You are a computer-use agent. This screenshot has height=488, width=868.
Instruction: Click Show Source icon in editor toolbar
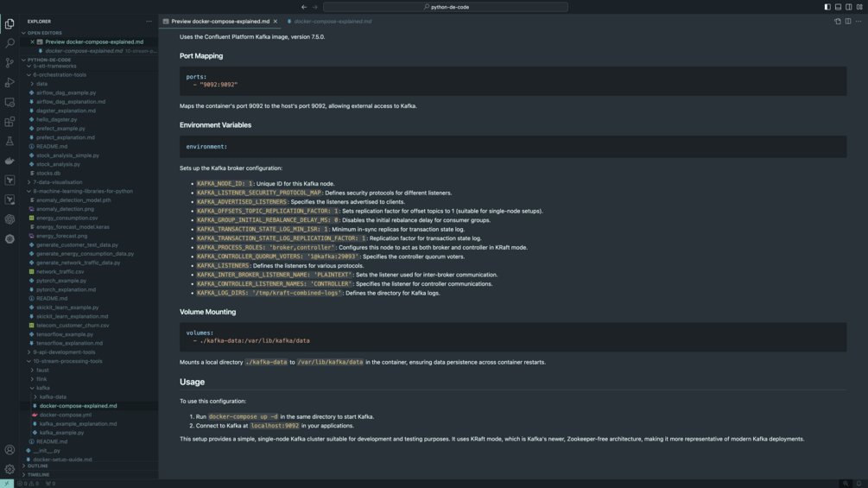pos(838,22)
